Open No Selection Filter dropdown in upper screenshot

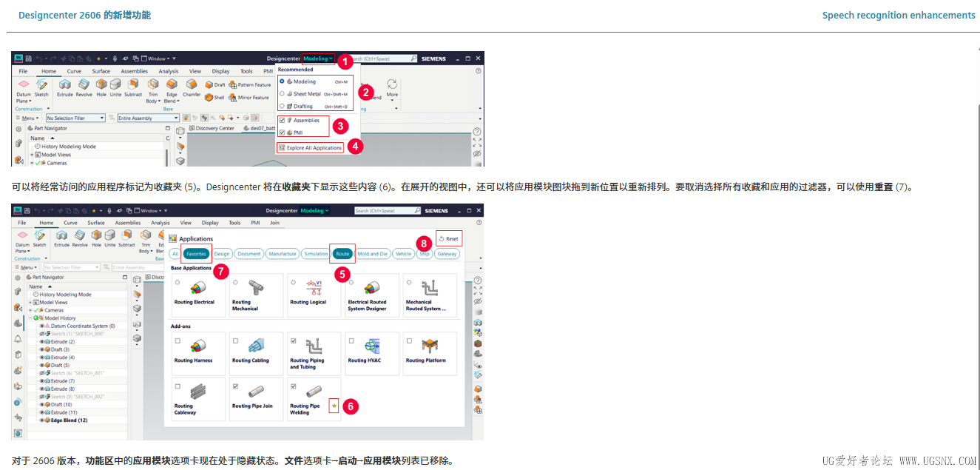click(75, 118)
